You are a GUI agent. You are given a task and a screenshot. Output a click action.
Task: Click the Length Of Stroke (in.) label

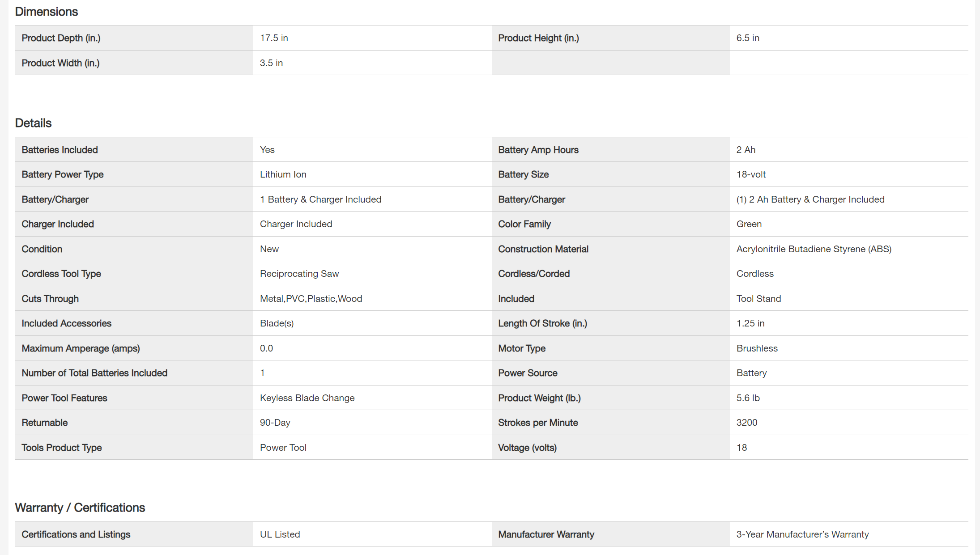point(542,323)
